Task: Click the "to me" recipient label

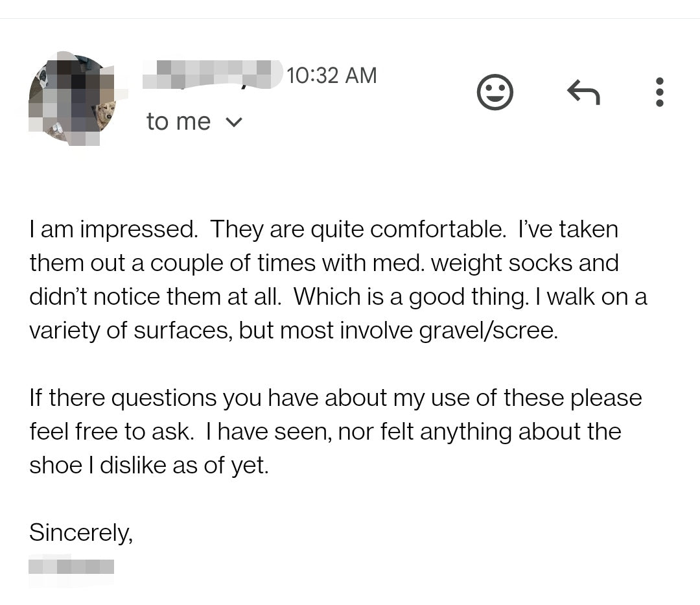Action: coord(178,122)
